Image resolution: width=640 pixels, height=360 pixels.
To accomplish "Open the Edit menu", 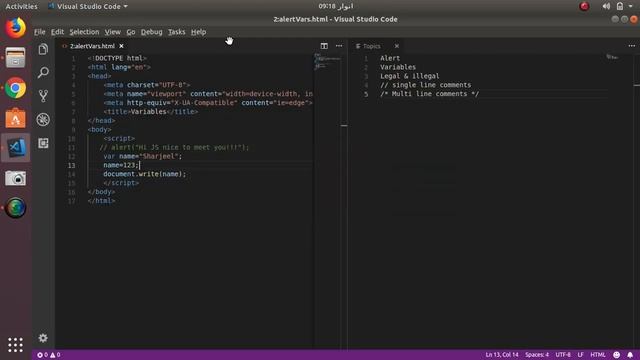I will [x=57, y=32].
